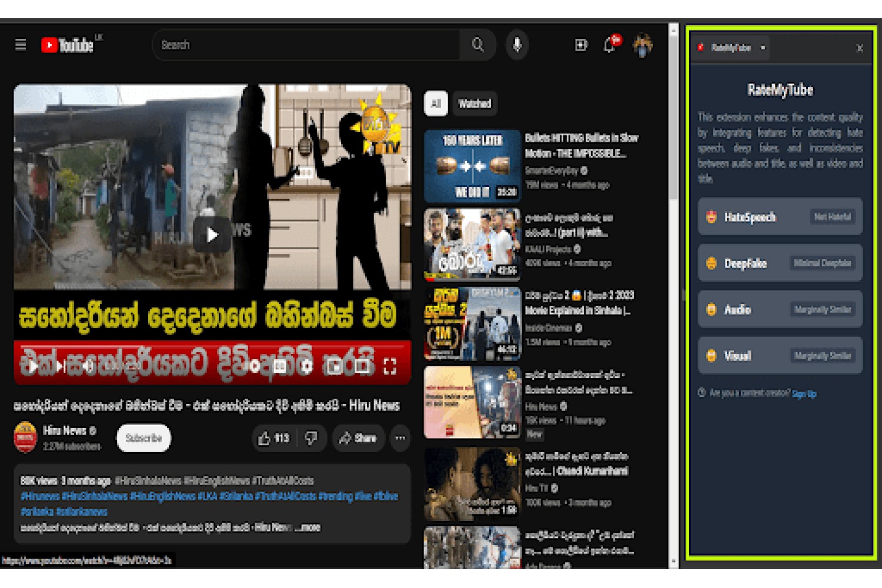Viewport: 882px width, 588px height.
Task: Mute the player with the volume icon
Action: 88,366
